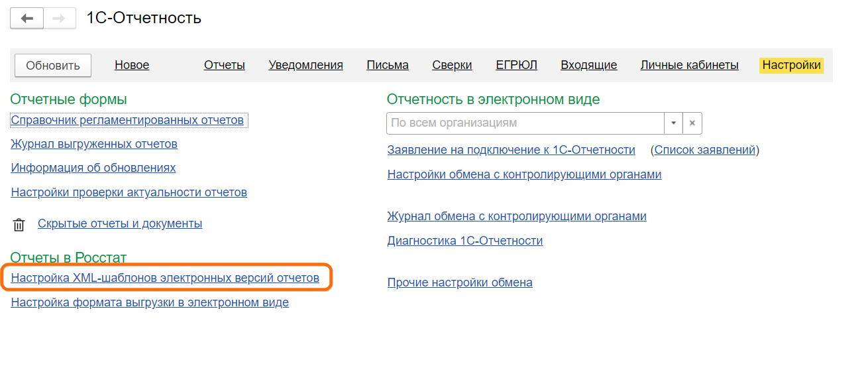Open Журнал обмена с контролирующими органами
This screenshot has width=868, height=378.
pyautogui.click(x=517, y=216)
